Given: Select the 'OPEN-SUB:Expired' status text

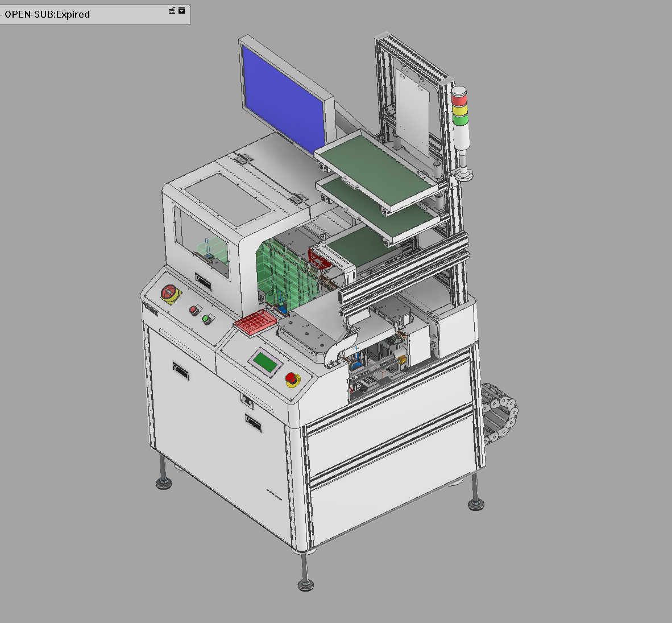Looking at the screenshot, I should [47, 15].
